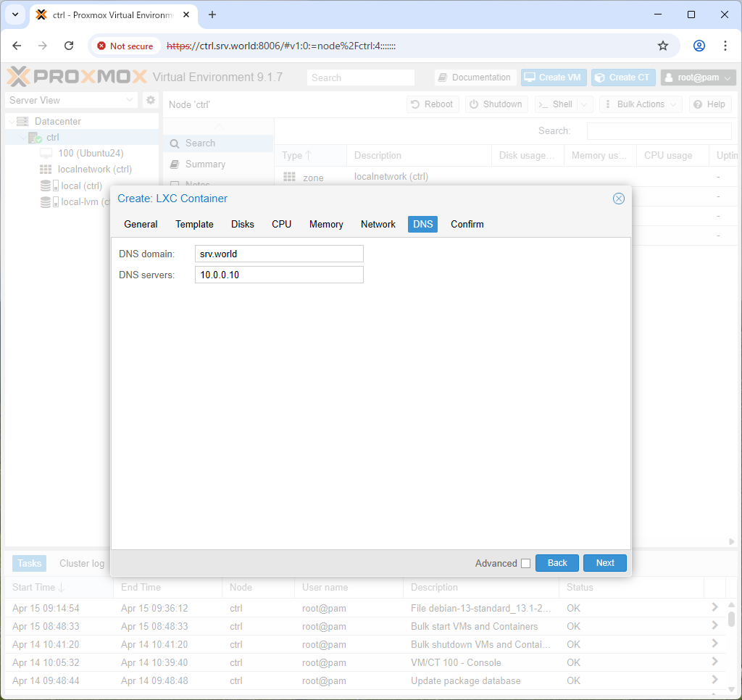The image size is (742, 700).
Task: Open Chrome's three-dot menu
Action: tap(725, 46)
